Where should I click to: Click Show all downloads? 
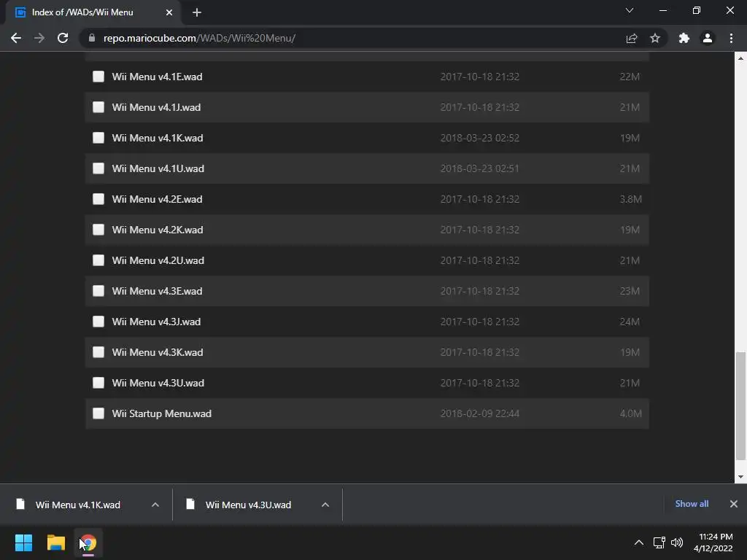tap(692, 504)
